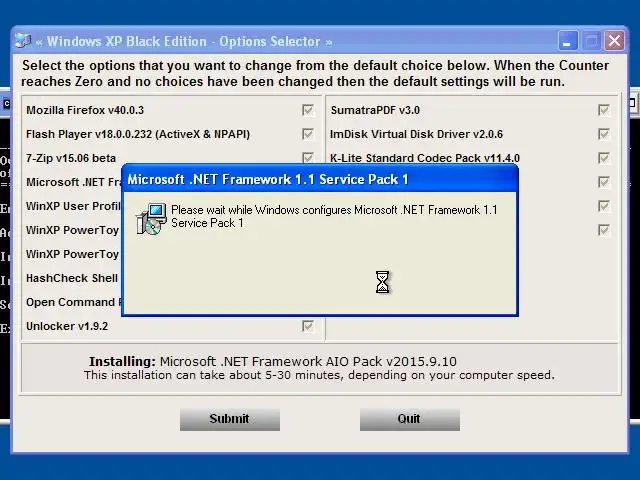Toggle the 7-Zip v15.06 beta checkbox

coord(308,157)
